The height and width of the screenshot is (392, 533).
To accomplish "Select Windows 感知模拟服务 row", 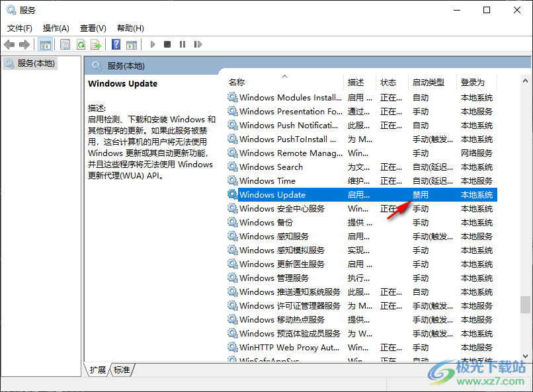I will [362, 251].
